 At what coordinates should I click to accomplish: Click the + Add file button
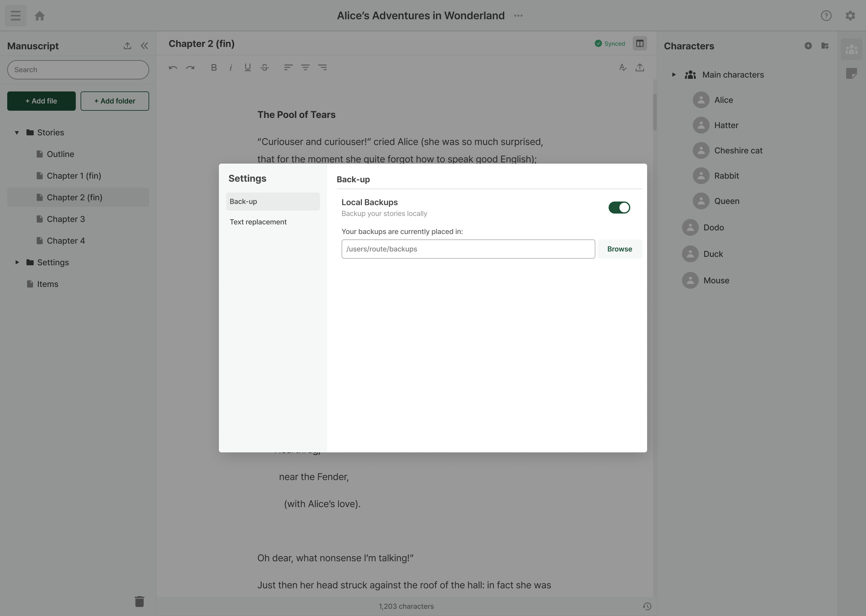pyautogui.click(x=41, y=101)
